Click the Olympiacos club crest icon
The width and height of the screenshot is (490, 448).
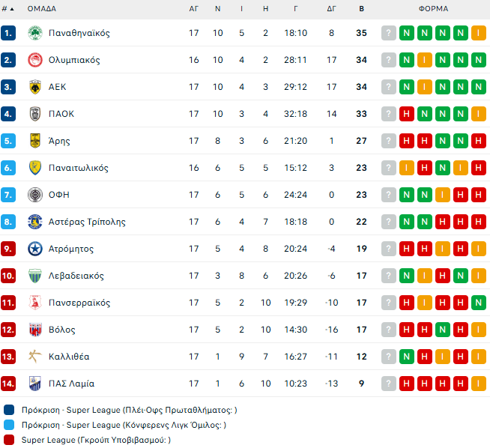point(34,60)
